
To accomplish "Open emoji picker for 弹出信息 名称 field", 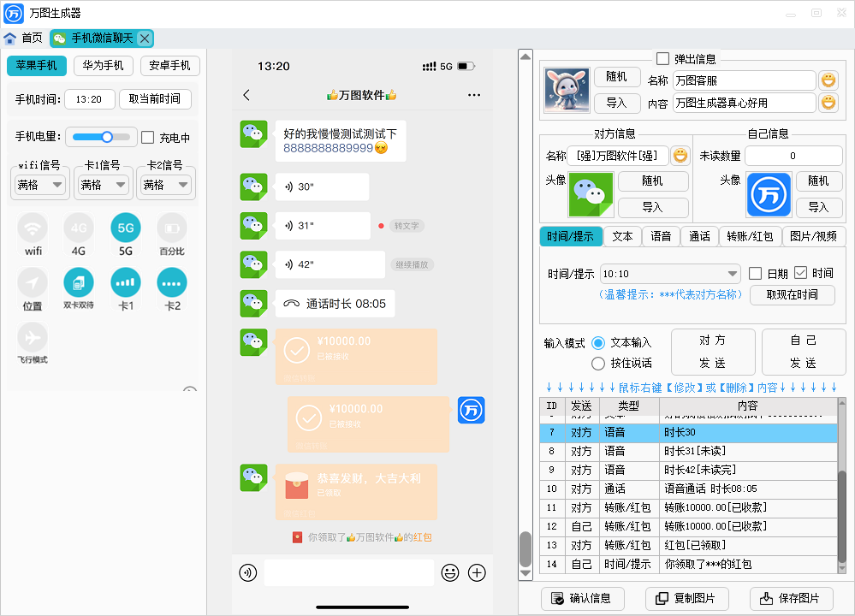I will 828,80.
